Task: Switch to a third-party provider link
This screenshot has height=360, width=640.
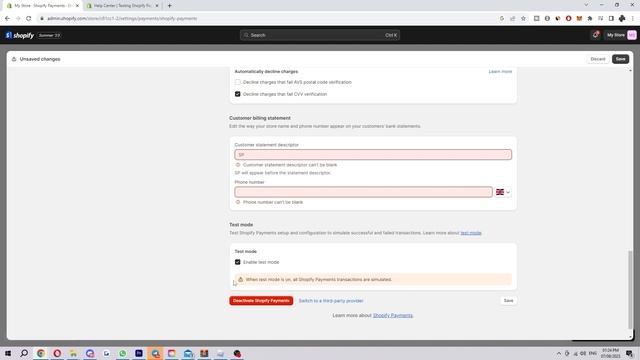Action: point(331,301)
